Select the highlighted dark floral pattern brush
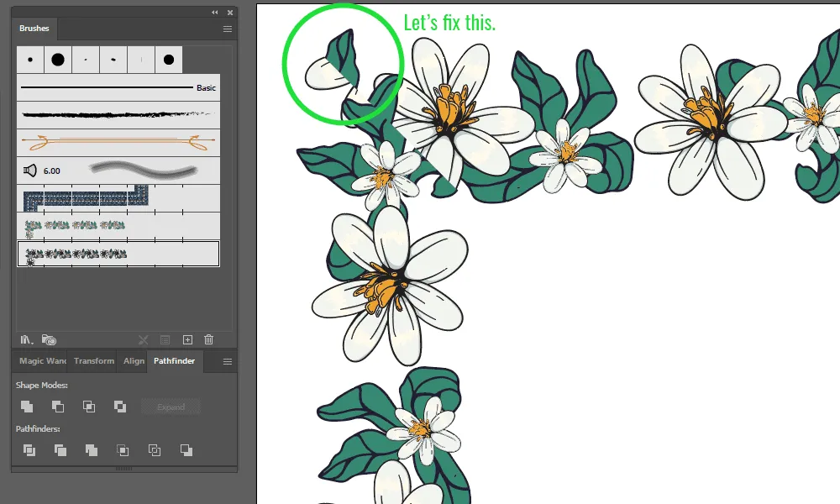This screenshot has width=840, height=504. (x=118, y=254)
